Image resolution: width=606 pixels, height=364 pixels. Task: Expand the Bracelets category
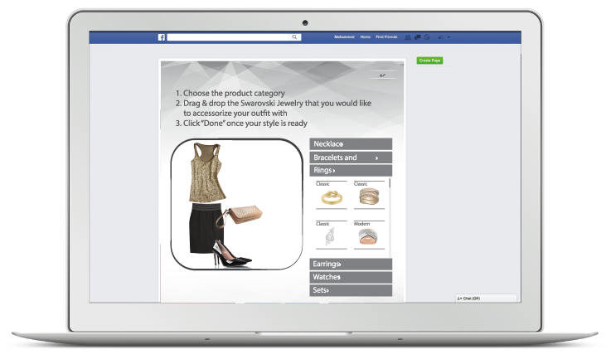pos(350,158)
